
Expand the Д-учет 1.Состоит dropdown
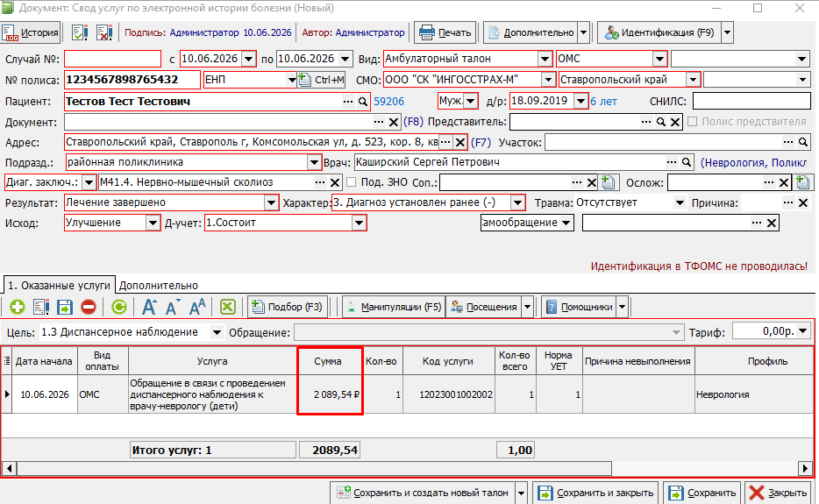pyautogui.click(x=359, y=223)
